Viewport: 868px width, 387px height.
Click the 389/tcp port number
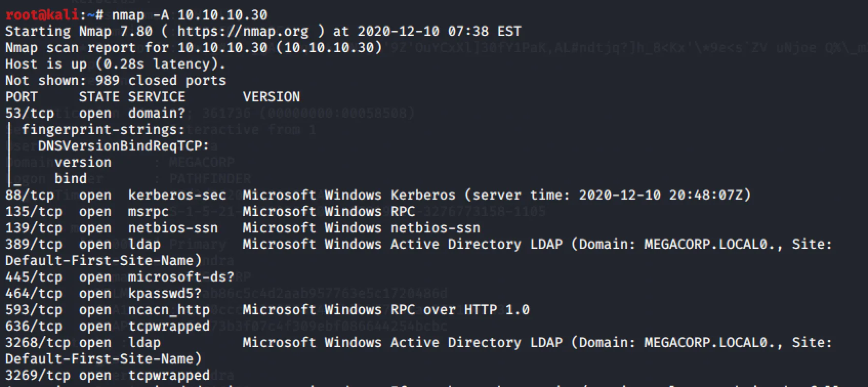[34, 244]
